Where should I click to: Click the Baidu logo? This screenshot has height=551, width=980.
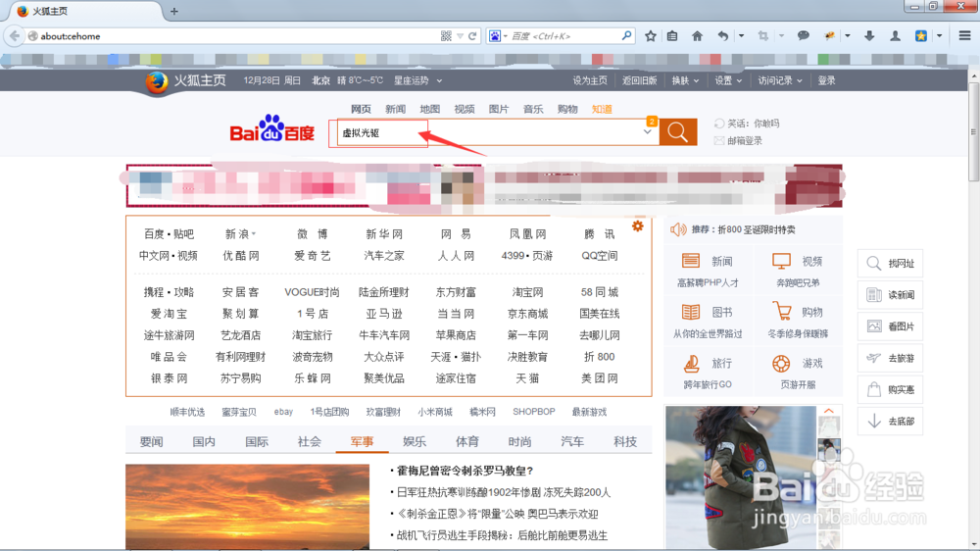coord(271,128)
